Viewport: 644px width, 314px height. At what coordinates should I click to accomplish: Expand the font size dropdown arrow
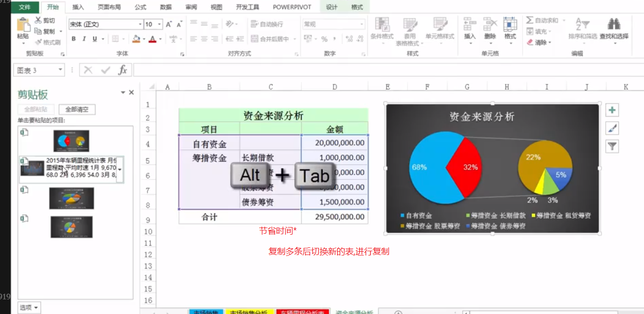pyautogui.click(x=160, y=24)
